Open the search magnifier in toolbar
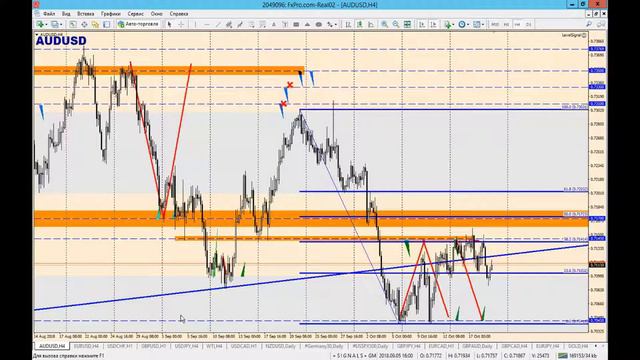The image size is (640, 360). tap(589, 24)
